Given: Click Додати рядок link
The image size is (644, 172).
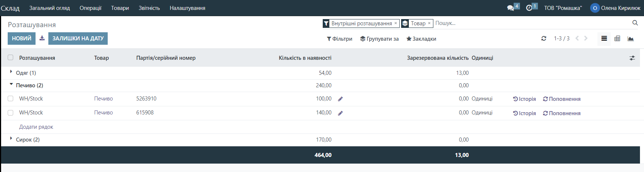Looking at the screenshot, I should click(x=36, y=127).
